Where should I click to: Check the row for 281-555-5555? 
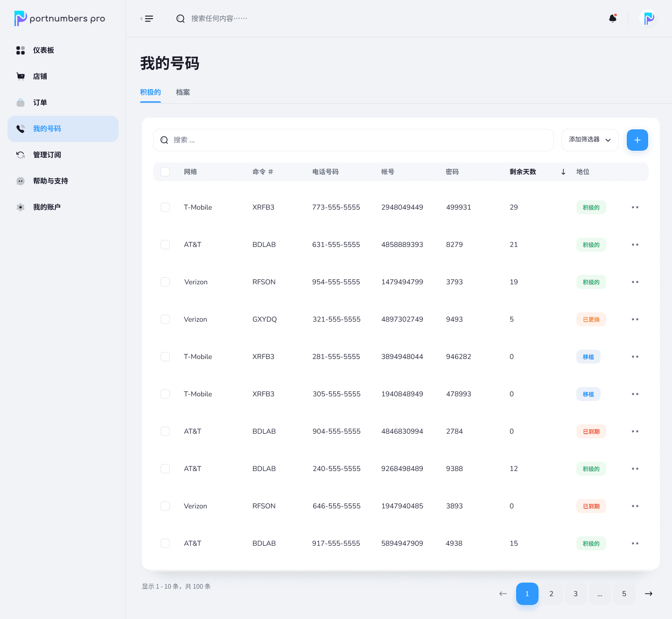click(x=165, y=357)
